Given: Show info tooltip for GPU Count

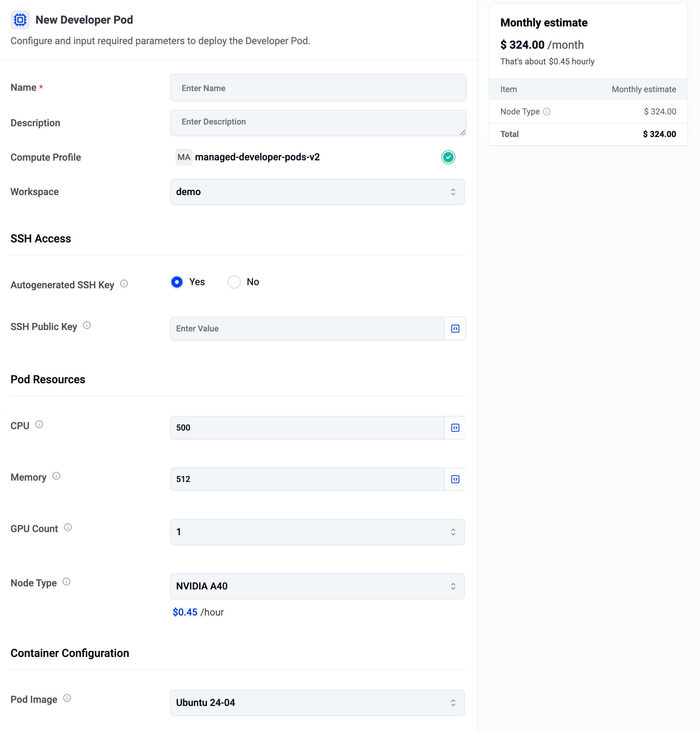Looking at the screenshot, I should (68, 527).
